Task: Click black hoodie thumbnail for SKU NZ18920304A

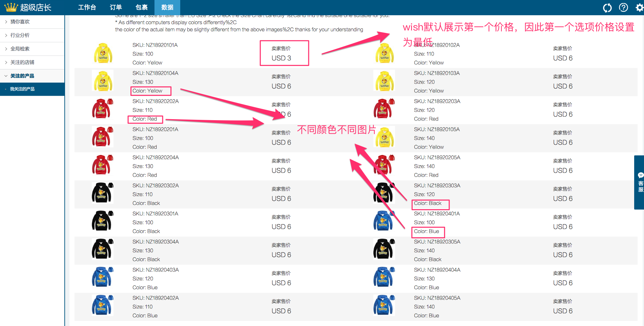Action: [103, 249]
